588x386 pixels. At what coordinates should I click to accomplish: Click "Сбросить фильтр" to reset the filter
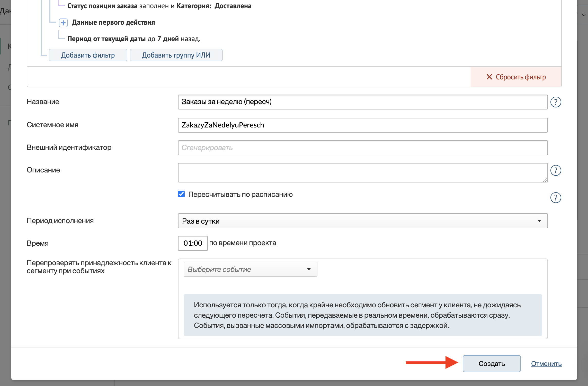[516, 77]
